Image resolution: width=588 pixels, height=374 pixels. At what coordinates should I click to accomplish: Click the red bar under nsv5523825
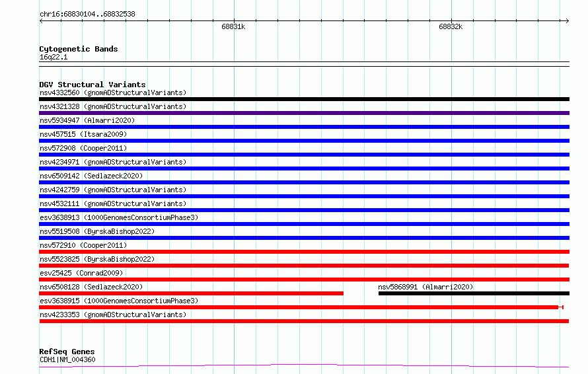coord(304,266)
